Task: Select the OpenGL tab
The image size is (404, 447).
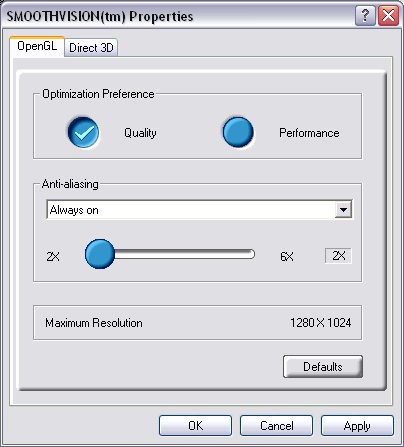Action: 37,46
